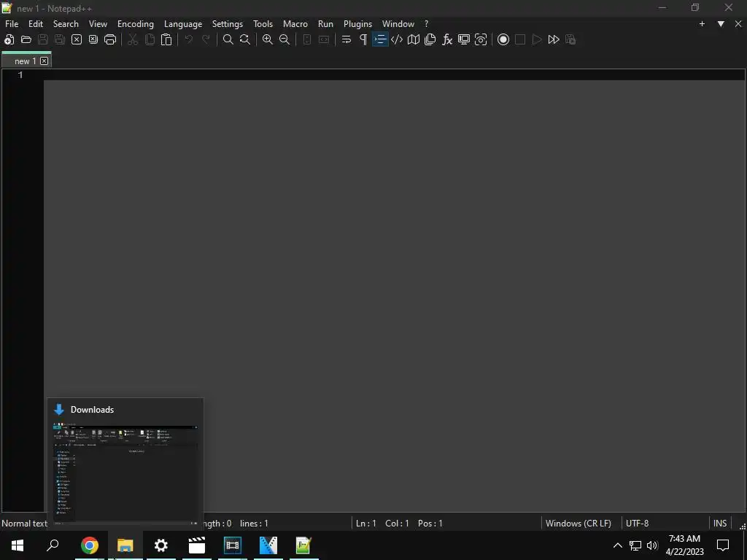Run macro multiple times fast-forward icon
This screenshot has height=560, width=747.
(x=554, y=39)
